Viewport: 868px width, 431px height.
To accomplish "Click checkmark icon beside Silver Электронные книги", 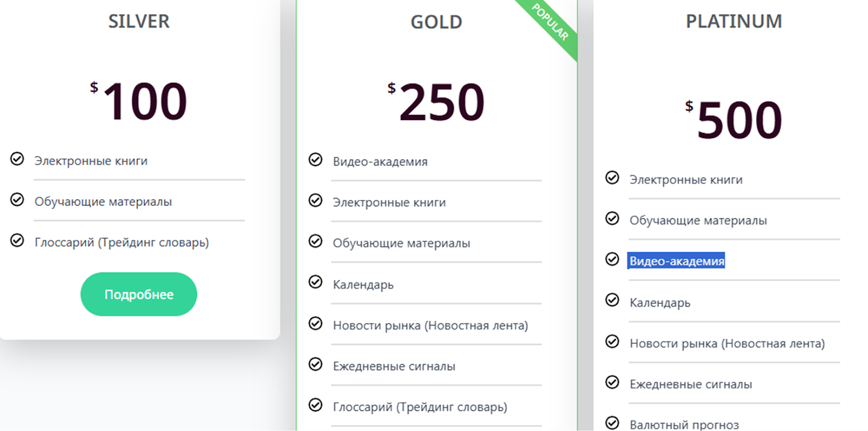I will 17,159.
